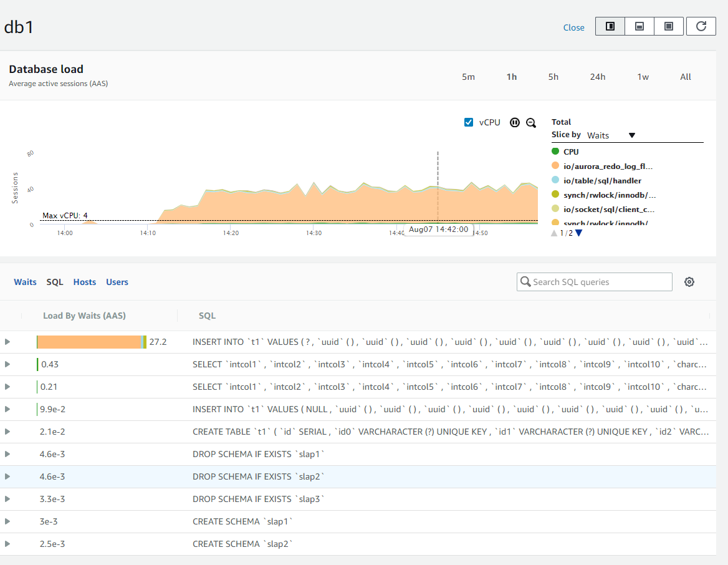Click the 14:42:00 marker on the chart
The image size is (728, 565).
tap(438, 229)
